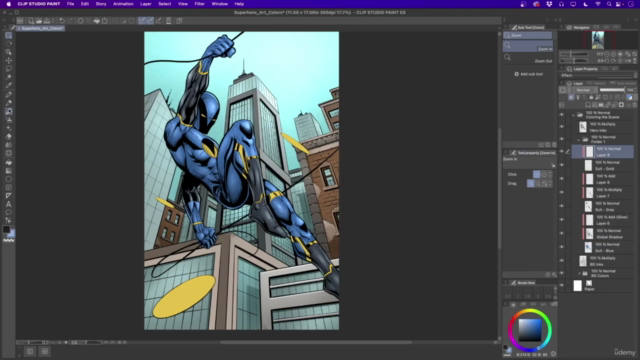This screenshot has height=360, width=640.
Task: Hide the Suit - Blue layer
Action: pos(562,247)
